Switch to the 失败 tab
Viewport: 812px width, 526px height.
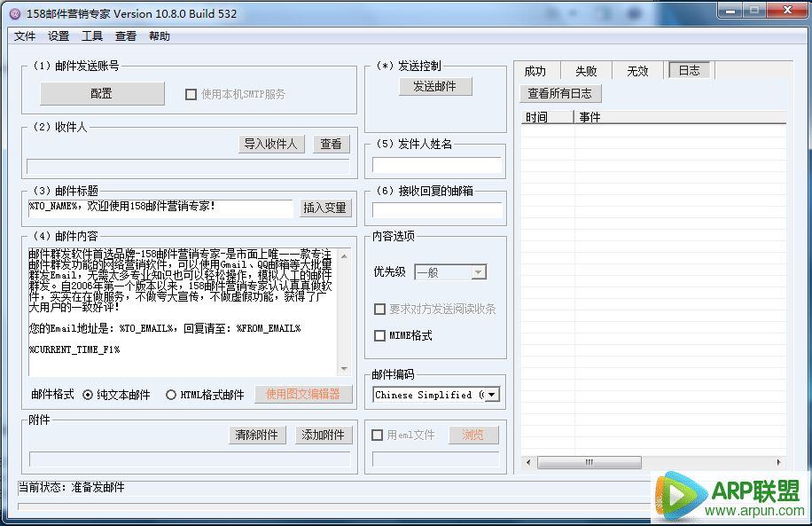586,71
